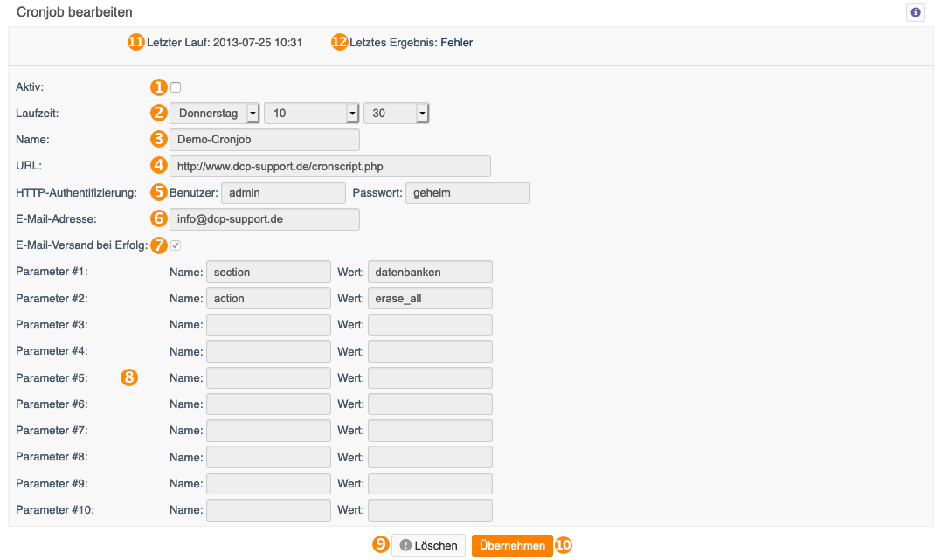This screenshot has width=941, height=560.
Task: Click Parameter #3 Name field
Action: pyautogui.click(x=268, y=325)
